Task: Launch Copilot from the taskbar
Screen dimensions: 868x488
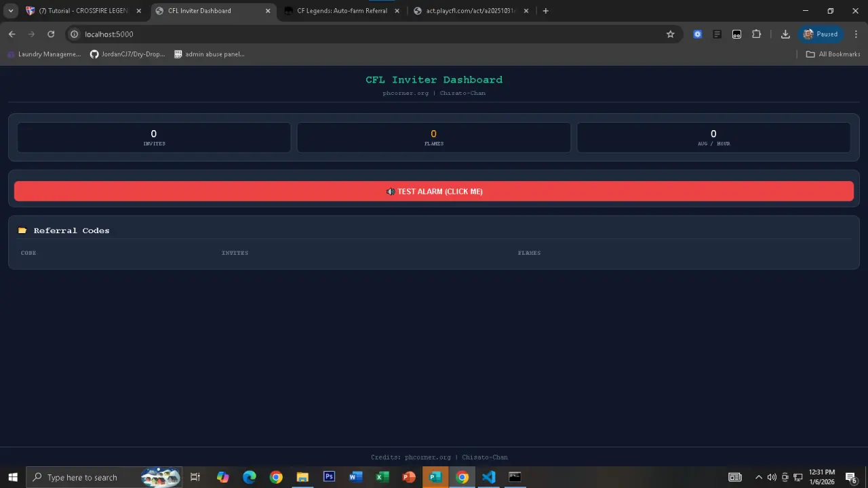Action: [x=222, y=477]
